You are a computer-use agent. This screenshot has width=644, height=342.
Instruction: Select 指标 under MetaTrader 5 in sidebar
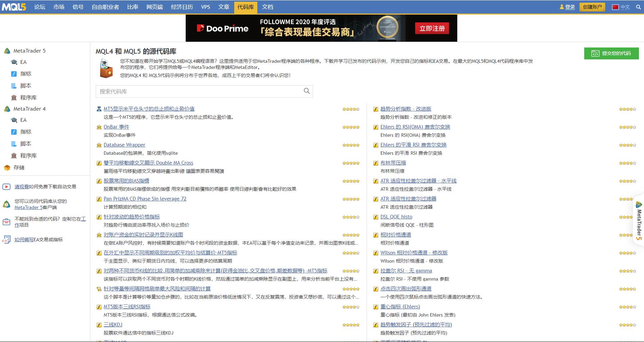point(26,74)
